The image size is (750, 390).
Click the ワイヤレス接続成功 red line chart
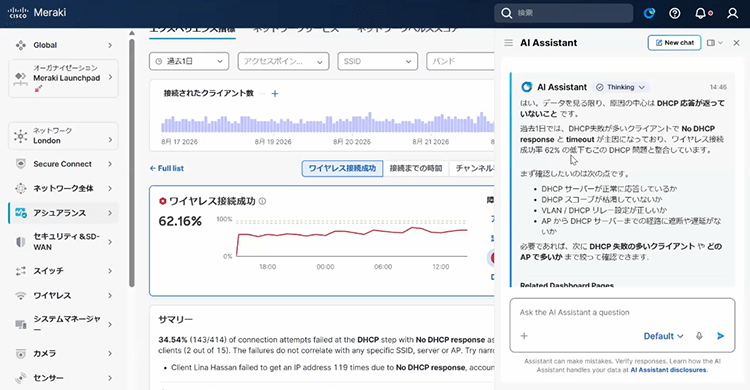click(352, 238)
